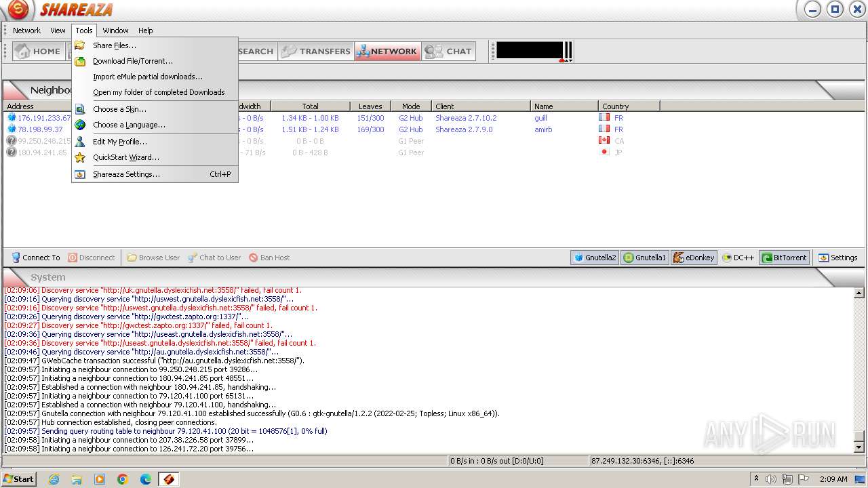
Task: Open Internet Explorer from taskbar
Action: 54,479
